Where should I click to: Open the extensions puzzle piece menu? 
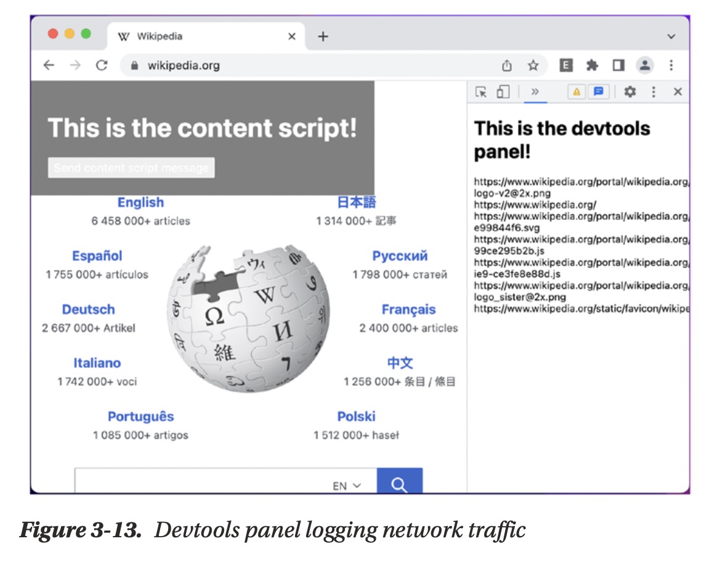pyautogui.click(x=592, y=65)
